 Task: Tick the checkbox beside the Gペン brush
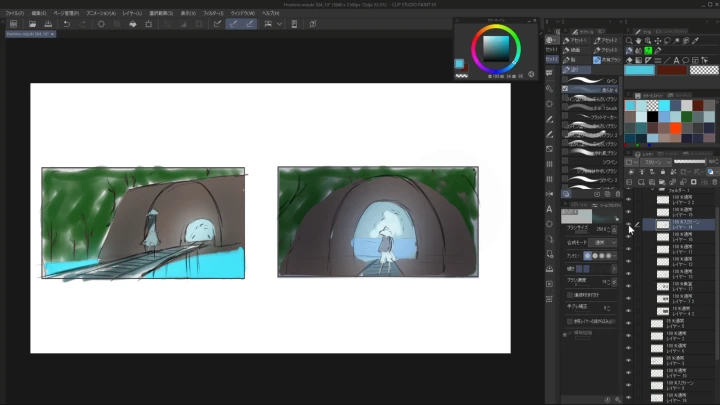point(565,80)
